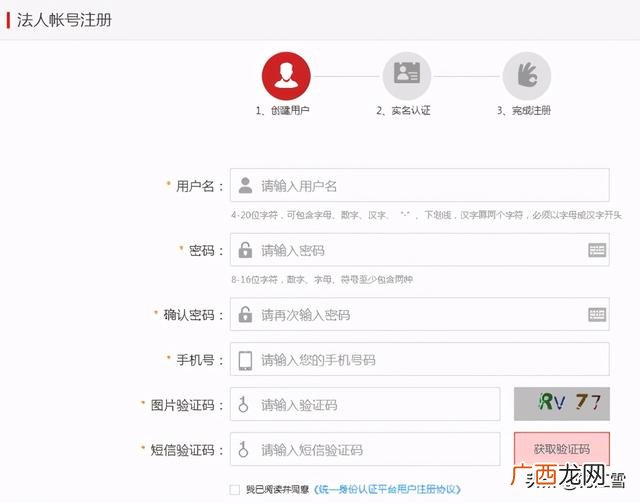This screenshot has height=503, width=640.
Task: Click the 图片验证码： field label
Action: [x=187, y=405]
